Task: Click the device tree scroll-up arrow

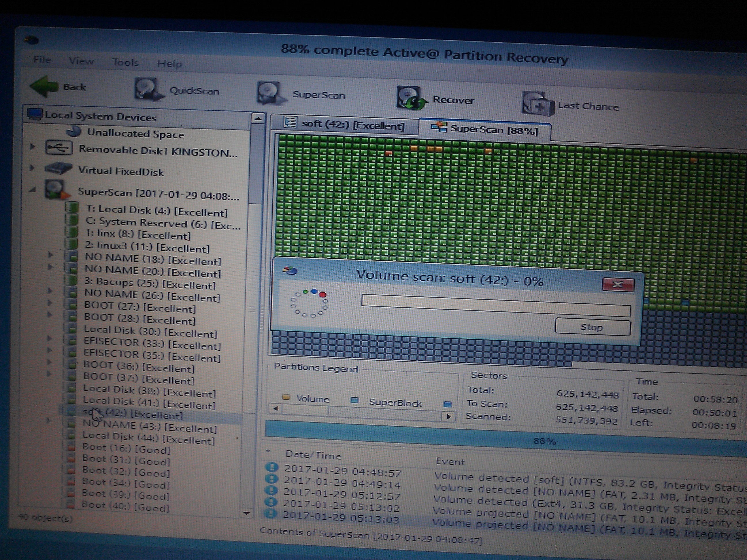Action: click(x=258, y=118)
